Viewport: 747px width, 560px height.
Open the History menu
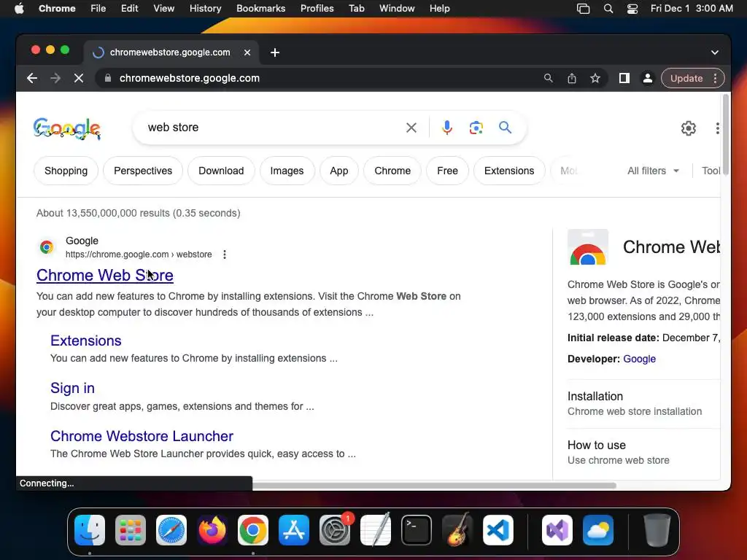205,9
